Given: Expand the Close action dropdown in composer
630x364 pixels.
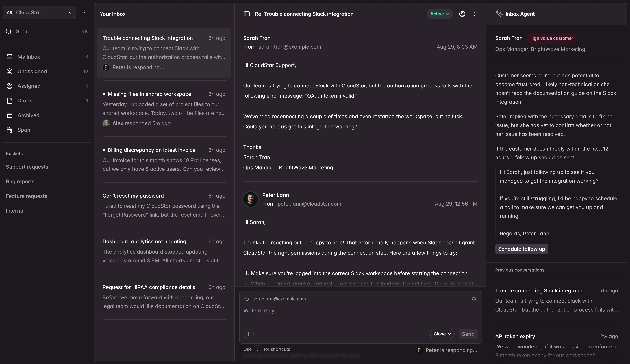Looking at the screenshot, I should pyautogui.click(x=442, y=334).
